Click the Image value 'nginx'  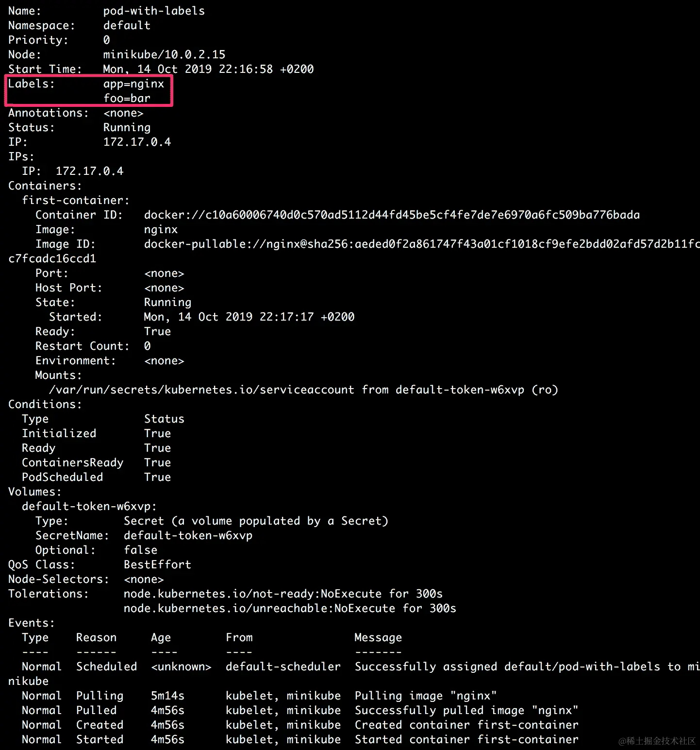click(161, 229)
